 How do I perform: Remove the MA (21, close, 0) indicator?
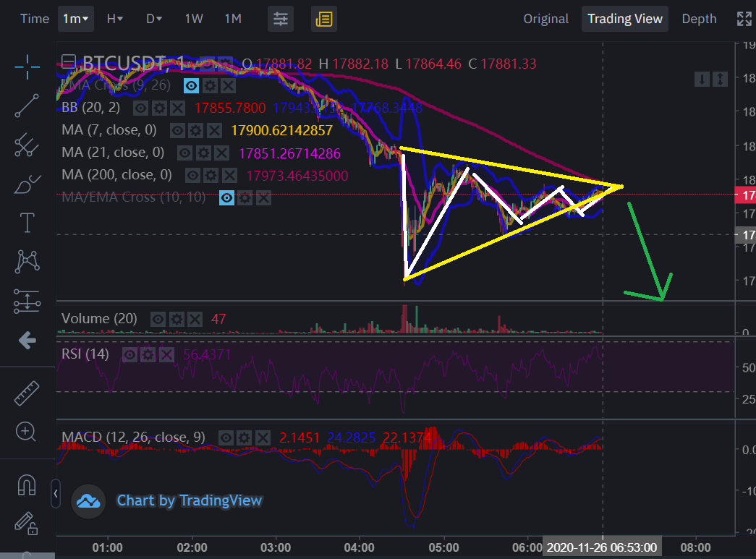(x=222, y=153)
